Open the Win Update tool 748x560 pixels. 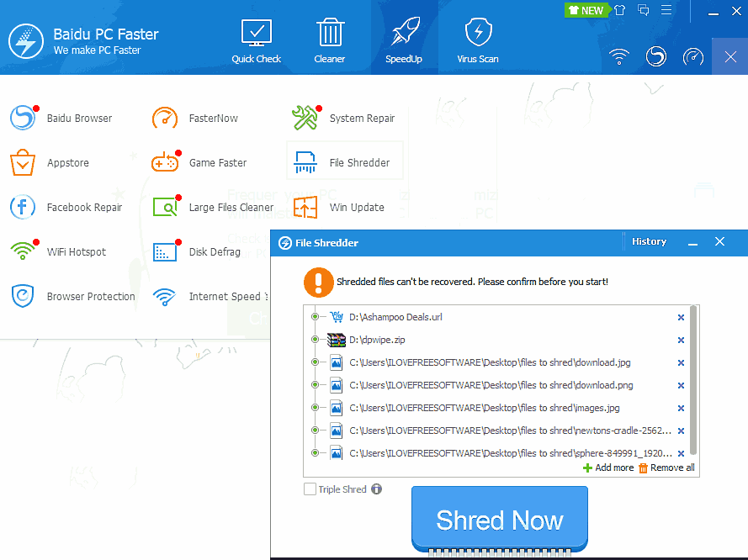pos(338,208)
